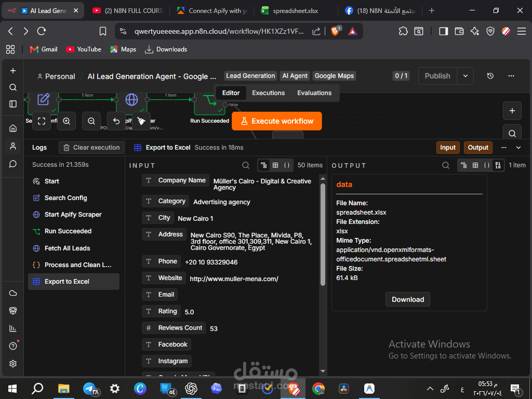Switch to N8N FULL COURSE browser tab
Image resolution: width=532 pixels, height=399 pixels.
(128, 11)
